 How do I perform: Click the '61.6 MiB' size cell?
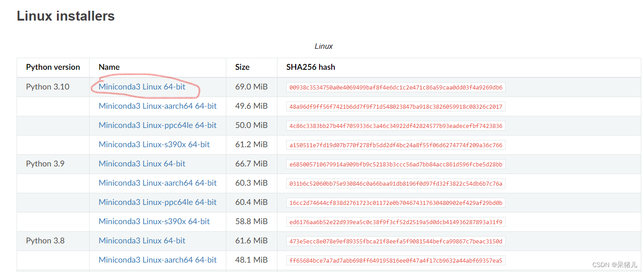pyautogui.click(x=251, y=241)
